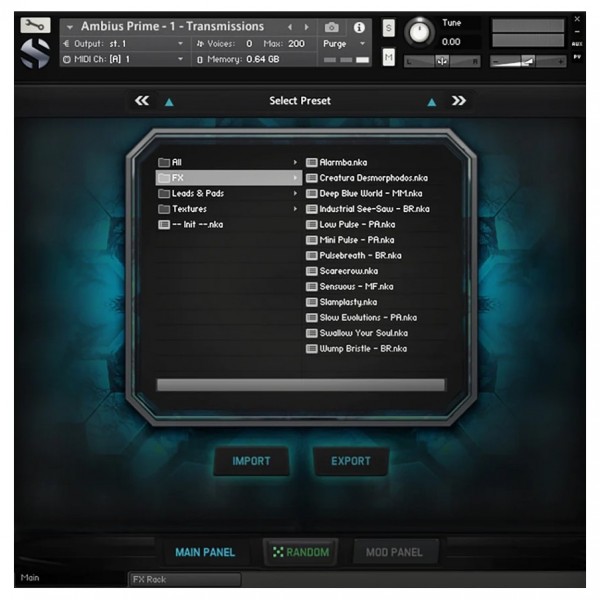The image size is (600, 600).
Task: Click the Select Preset title
Action: click(300, 101)
